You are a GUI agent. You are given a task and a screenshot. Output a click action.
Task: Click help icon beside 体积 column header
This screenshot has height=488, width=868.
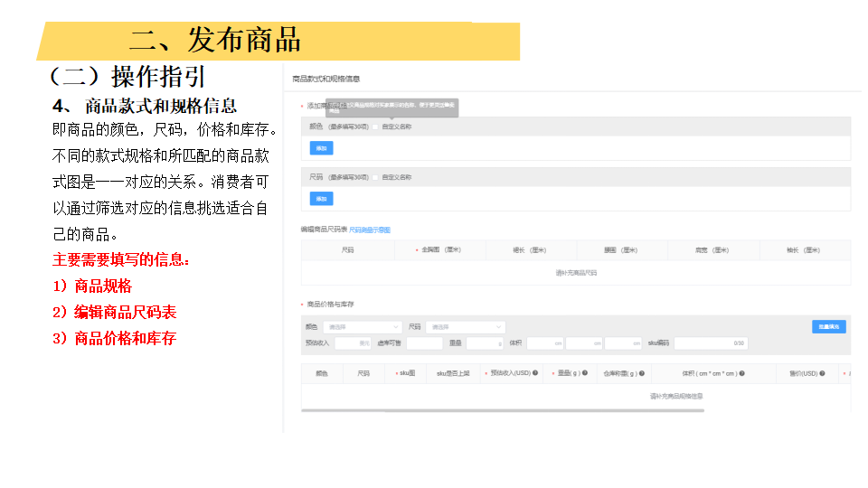(742, 372)
